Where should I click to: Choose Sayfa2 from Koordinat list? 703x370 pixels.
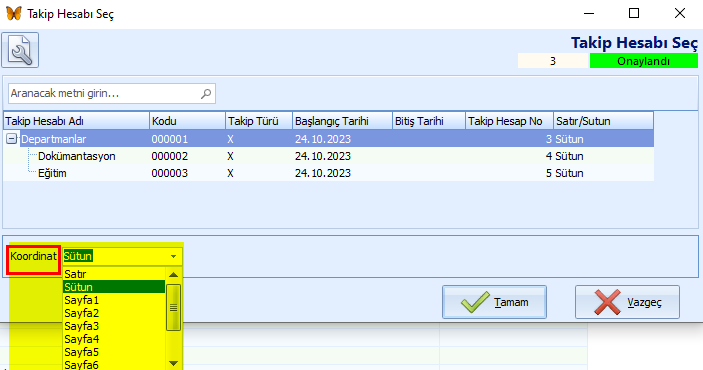[114, 313]
